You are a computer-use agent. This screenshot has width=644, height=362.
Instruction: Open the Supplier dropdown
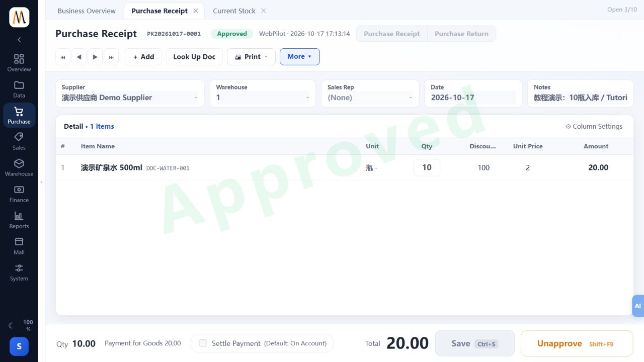(x=130, y=98)
